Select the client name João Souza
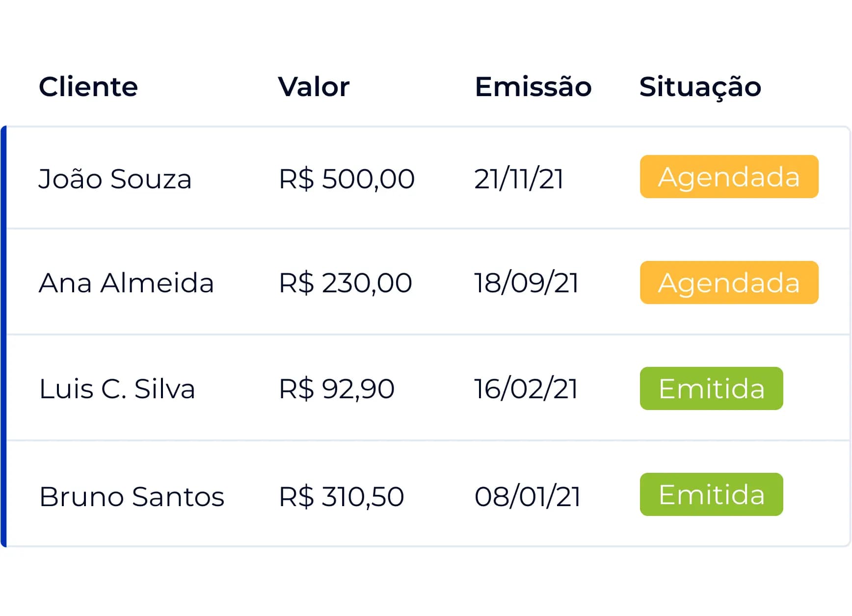852x616 pixels. (116, 179)
